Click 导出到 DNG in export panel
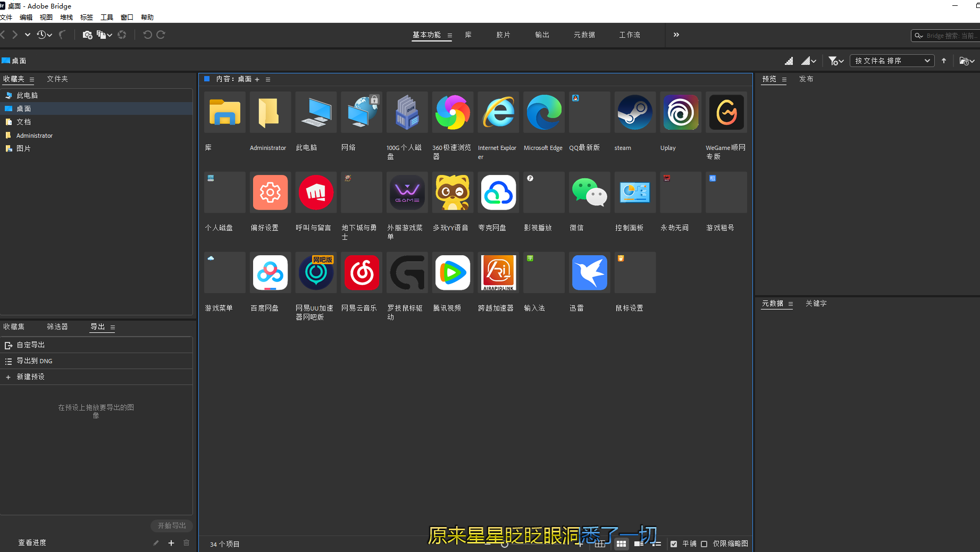Image resolution: width=980 pixels, height=552 pixels. coord(35,361)
